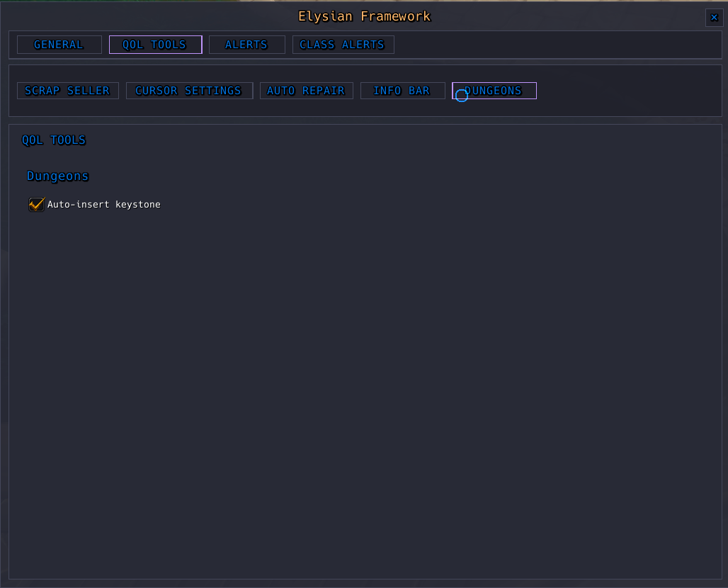This screenshot has height=588, width=728.
Task: Toggle the Auto-insert keystone checkbox
Action: coord(37,204)
